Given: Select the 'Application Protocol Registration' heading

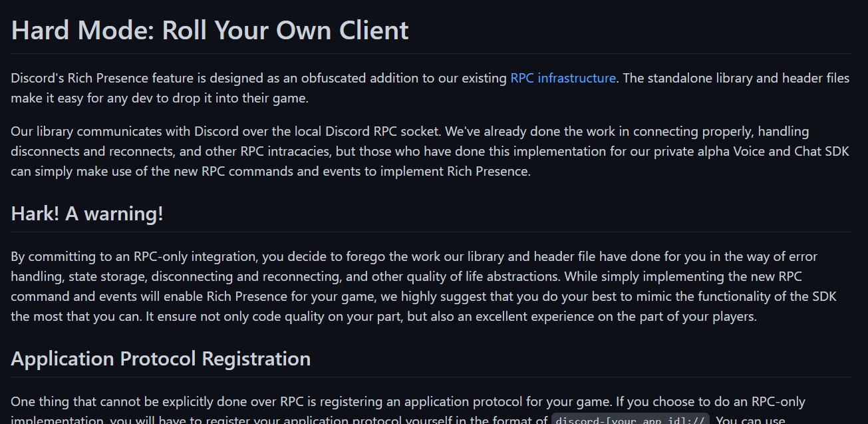Looking at the screenshot, I should [x=160, y=359].
